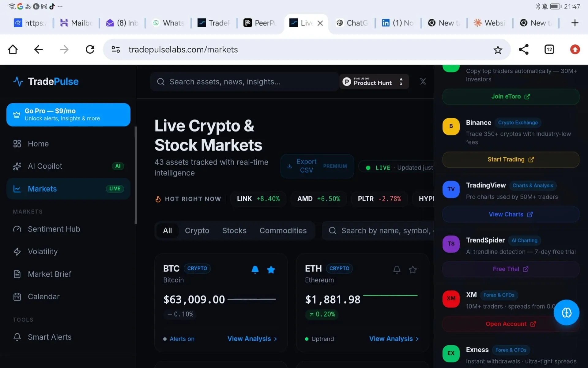The width and height of the screenshot is (588, 368).
Task: Click the Binance logo icon
Action: point(451,126)
